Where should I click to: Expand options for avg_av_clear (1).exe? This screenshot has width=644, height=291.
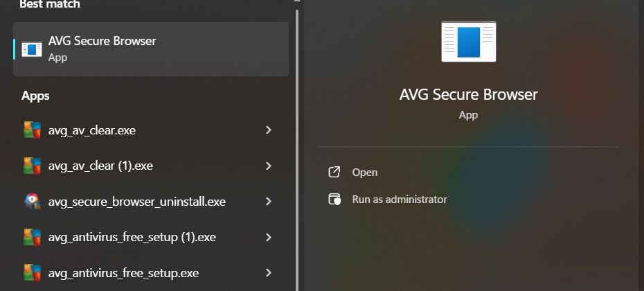pos(268,166)
